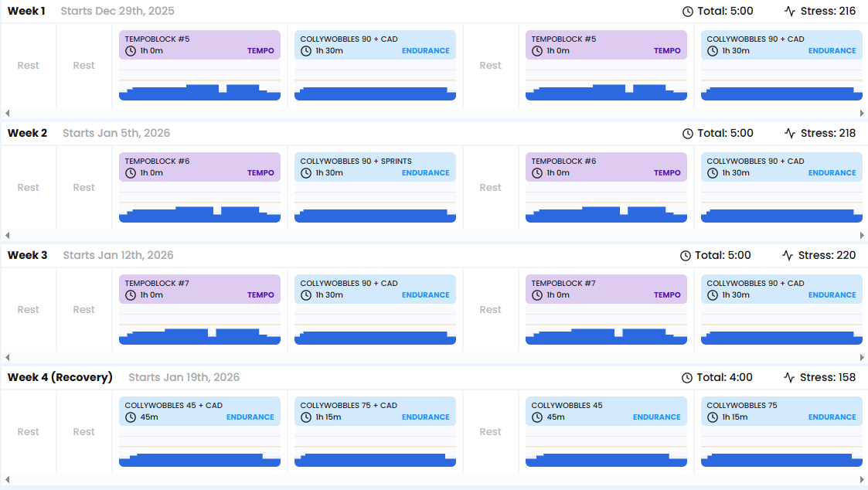The width and height of the screenshot is (868, 490).
Task: Click the "Stress: 216" value for Week 1
Action: click(827, 12)
